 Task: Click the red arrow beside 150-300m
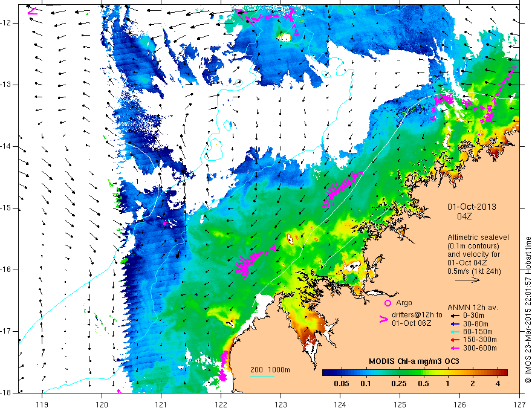[x=455, y=340]
